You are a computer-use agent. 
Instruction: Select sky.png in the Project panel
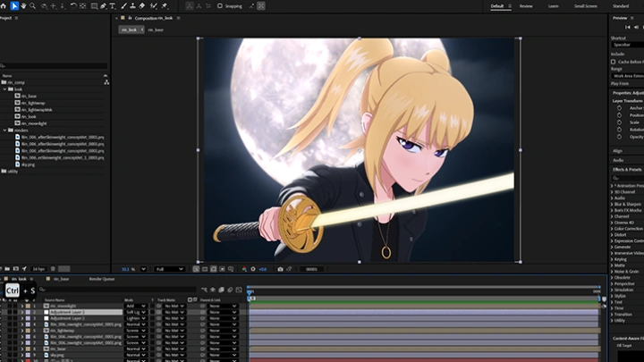pos(28,164)
